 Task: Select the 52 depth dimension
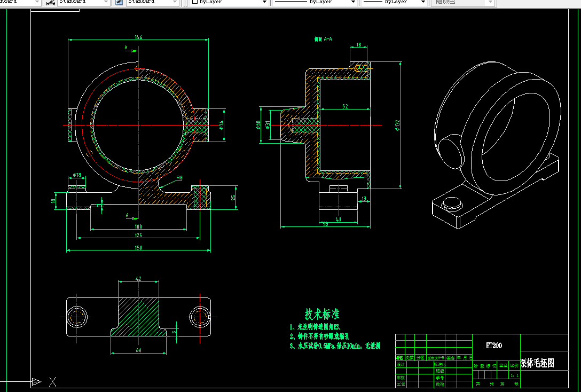coord(345,106)
